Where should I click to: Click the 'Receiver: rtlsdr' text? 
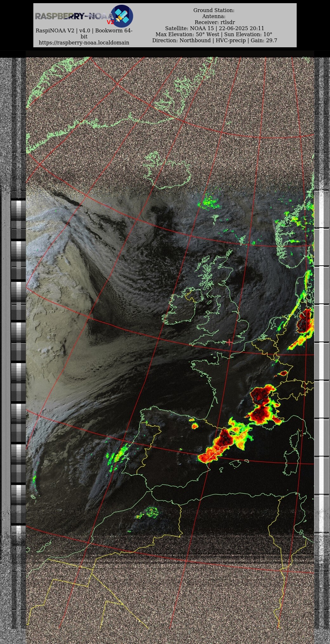214,22
